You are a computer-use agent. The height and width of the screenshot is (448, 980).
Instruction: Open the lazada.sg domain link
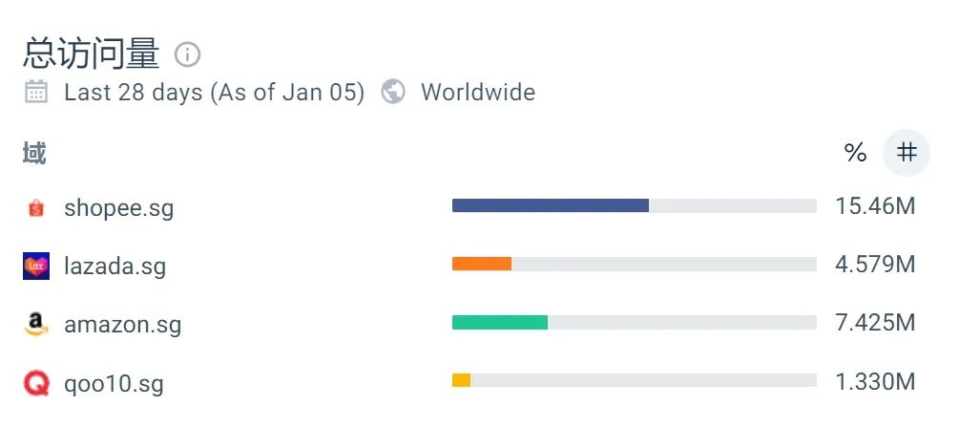[x=115, y=267]
